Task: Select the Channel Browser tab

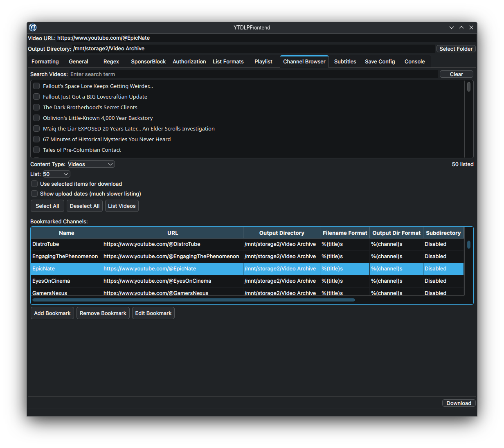Action: 304,61
